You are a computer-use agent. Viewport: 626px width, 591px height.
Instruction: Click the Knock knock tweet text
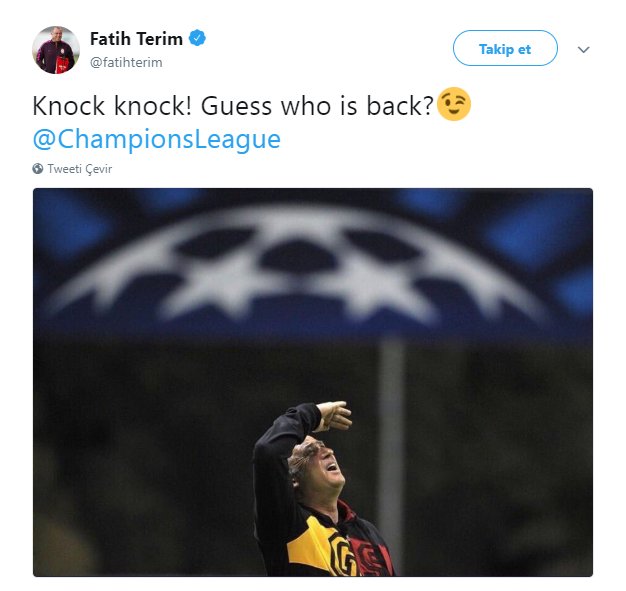tap(233, 106)
